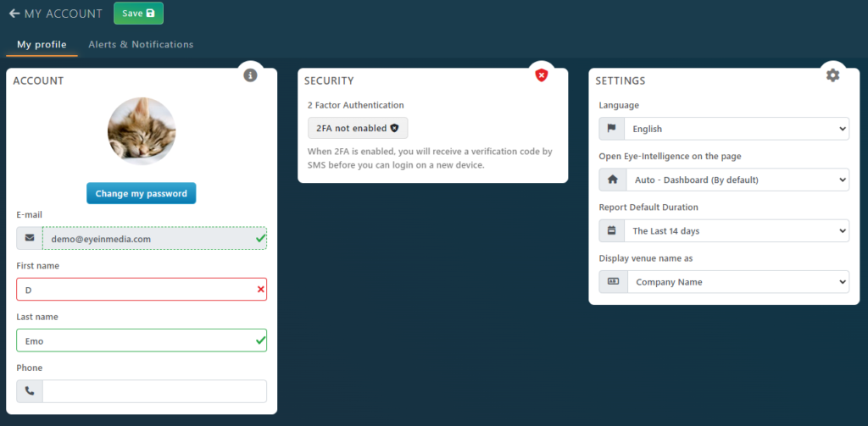Select the My profile tab
Image resolution: width=868 pixels, height=426 pixels.
point(42,44)
